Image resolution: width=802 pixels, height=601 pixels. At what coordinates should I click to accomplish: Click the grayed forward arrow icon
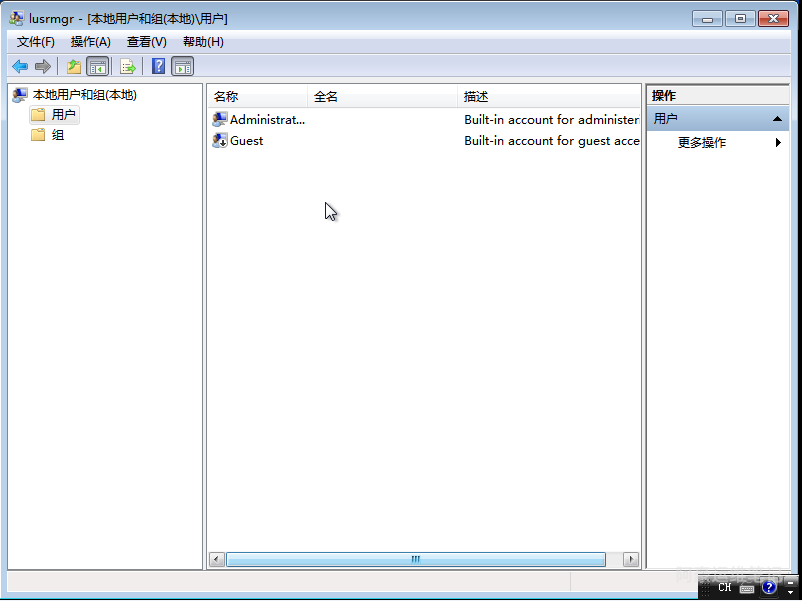point(42,66)
